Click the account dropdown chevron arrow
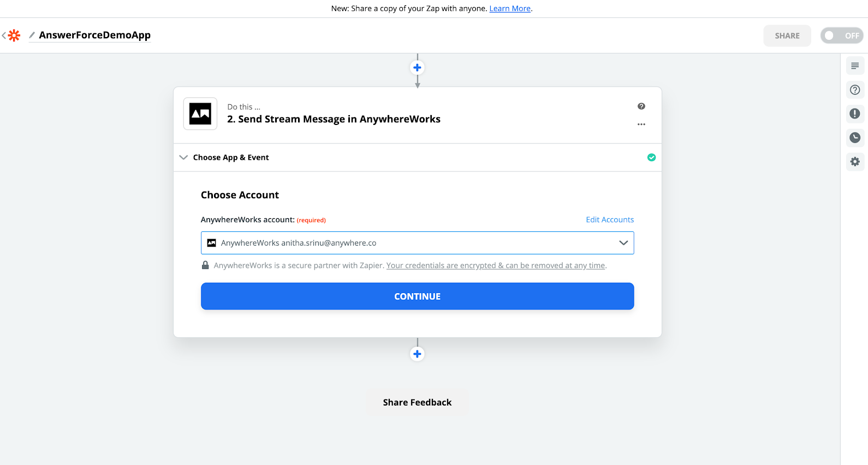 [x=623, y=243]
